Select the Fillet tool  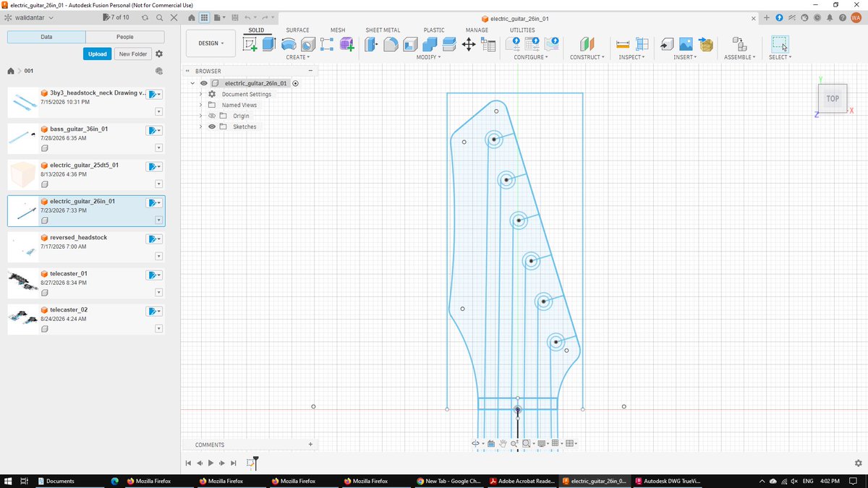[391, 44]
